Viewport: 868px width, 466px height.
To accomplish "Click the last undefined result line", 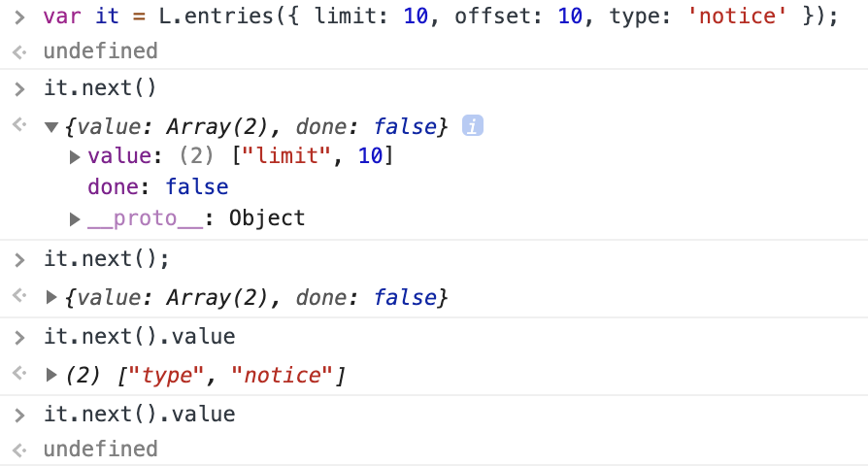I will click(101, 449).
